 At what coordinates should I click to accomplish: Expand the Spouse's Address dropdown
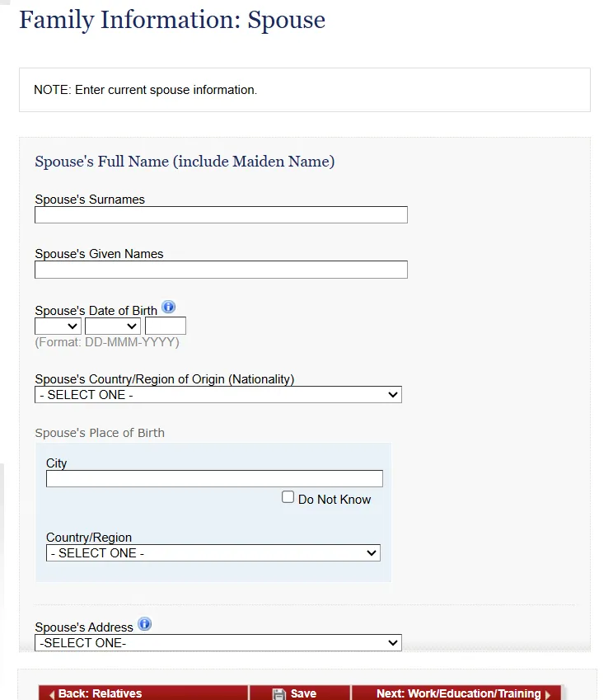(x=218, y=643)
